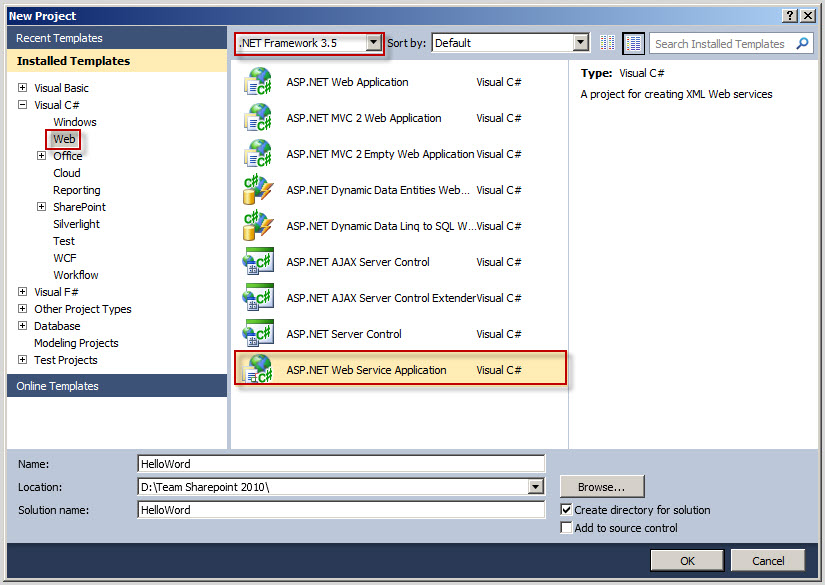
Task: Click the project Name input field
Action: pyautogui.click(x=341, y=463)
